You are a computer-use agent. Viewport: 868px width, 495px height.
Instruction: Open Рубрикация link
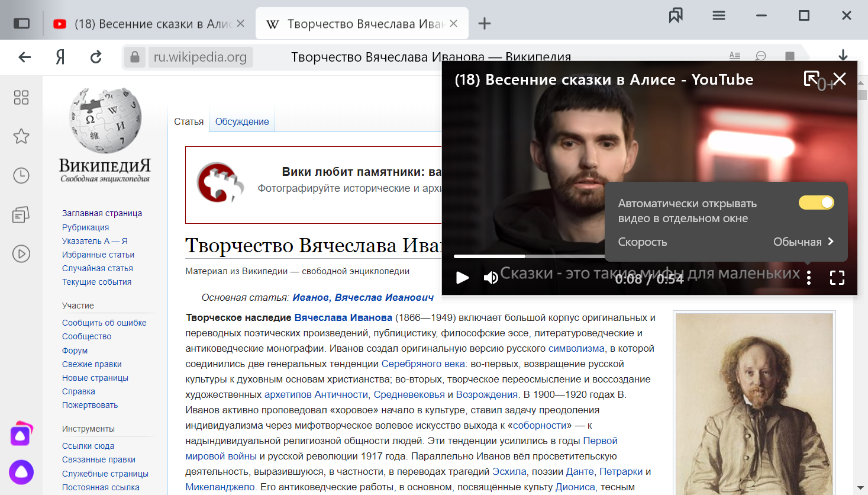coord(85,227)
